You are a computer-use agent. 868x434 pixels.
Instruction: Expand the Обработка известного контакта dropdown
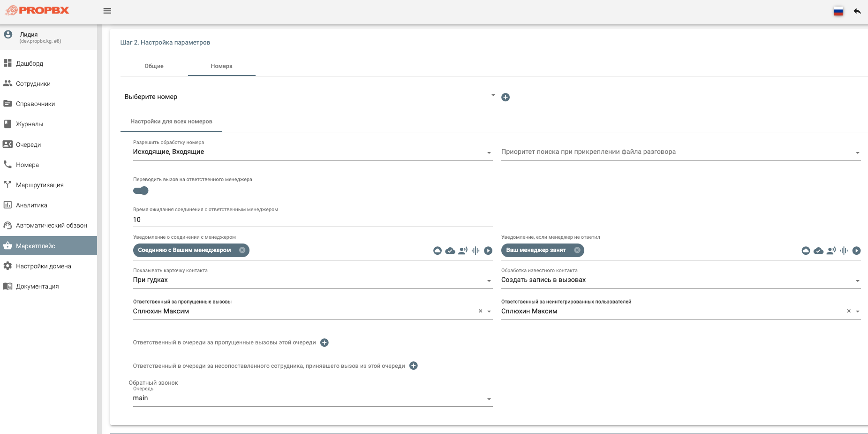pyautogui.click(x=681, y=280)
